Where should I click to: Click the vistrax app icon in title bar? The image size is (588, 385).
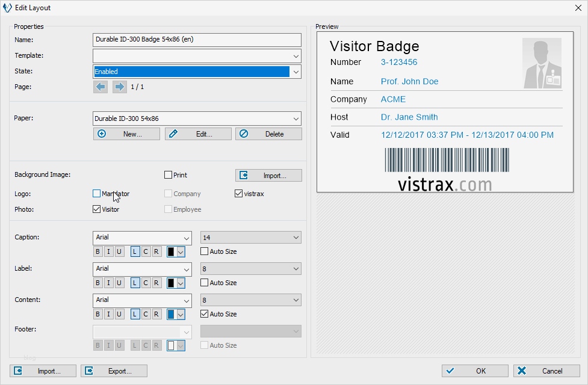click(x=7, y=8)
